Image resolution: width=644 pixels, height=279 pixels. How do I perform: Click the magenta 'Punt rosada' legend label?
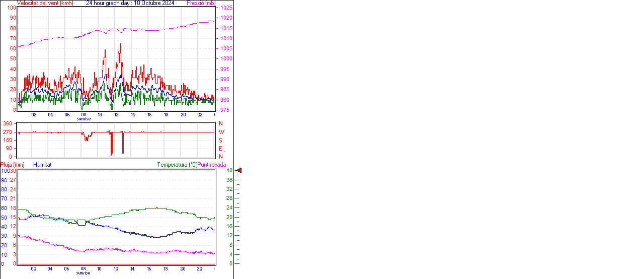pos(212,165)
